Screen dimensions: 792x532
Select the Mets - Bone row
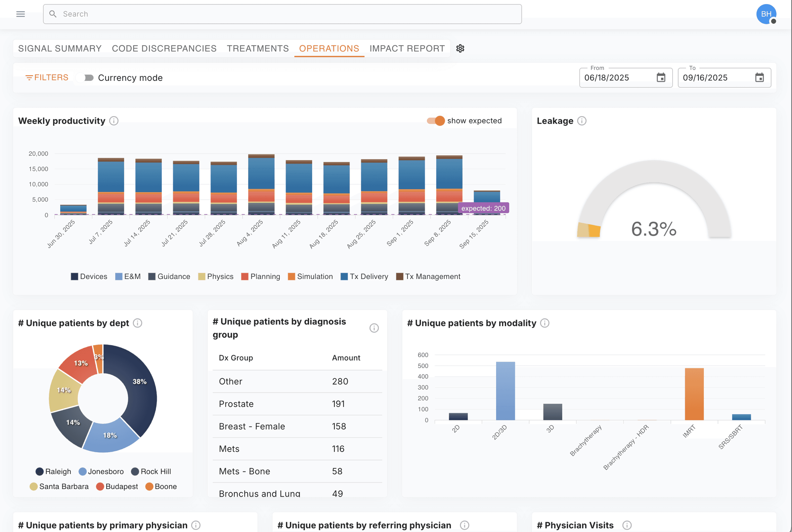pyautogui.click(x=297, y=471)
